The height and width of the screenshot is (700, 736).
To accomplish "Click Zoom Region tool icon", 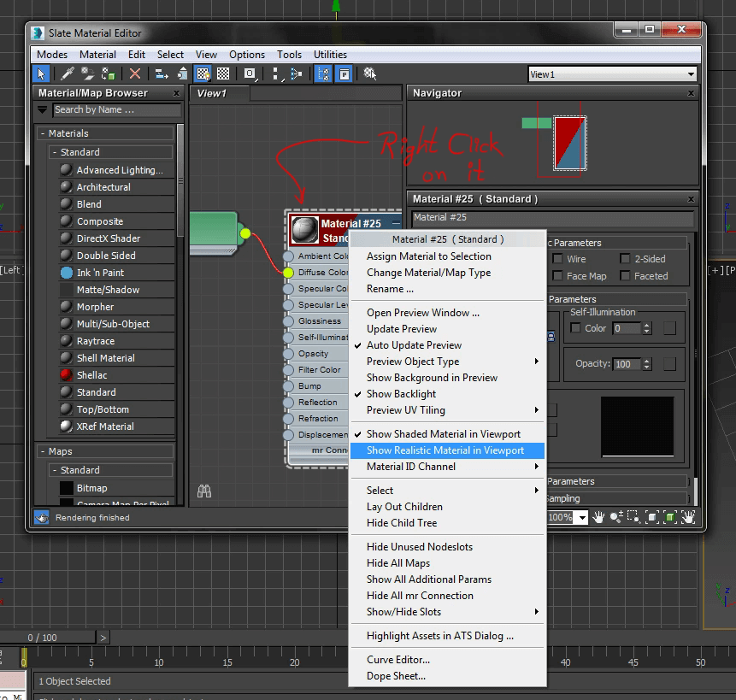I will (633, 517).
